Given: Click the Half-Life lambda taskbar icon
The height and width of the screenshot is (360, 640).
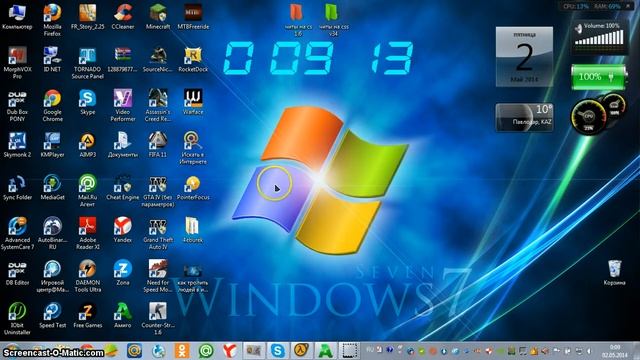Looking at the screenshot, I should click(301, 351).
